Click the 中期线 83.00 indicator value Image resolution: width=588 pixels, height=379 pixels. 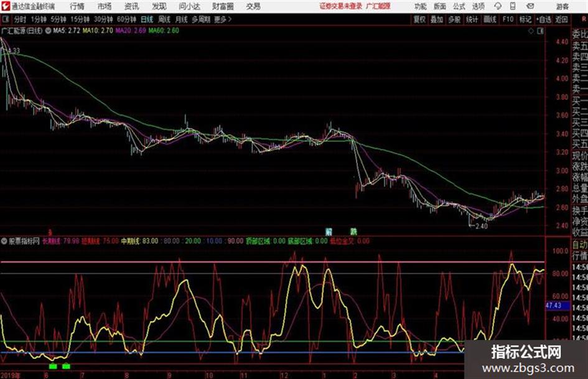139,241
